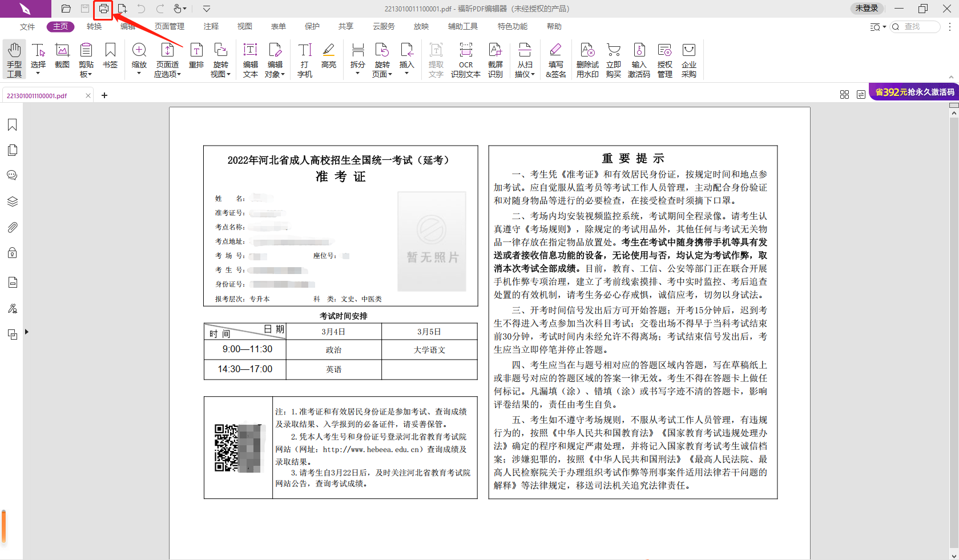The width and height of the screenshot is (959, 560).
Task: Switch to the 页面管理 ribbon tab
Action: pos(170,26)
